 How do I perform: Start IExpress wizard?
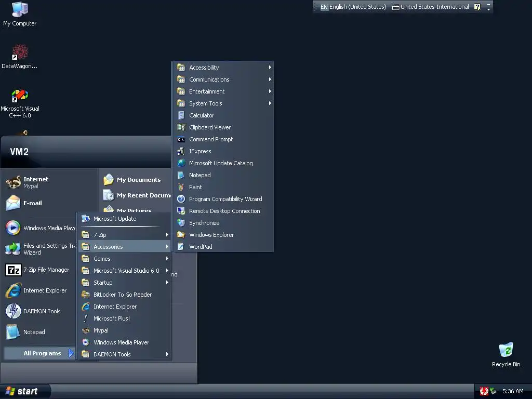pyautogui.click(x=222, y=151)
